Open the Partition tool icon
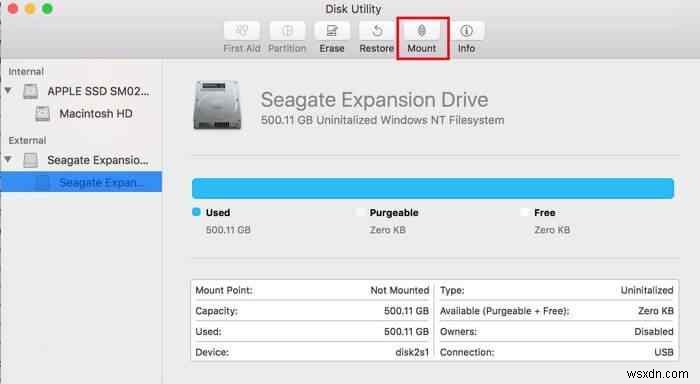 pyautogui.click(x=287, y=31)
